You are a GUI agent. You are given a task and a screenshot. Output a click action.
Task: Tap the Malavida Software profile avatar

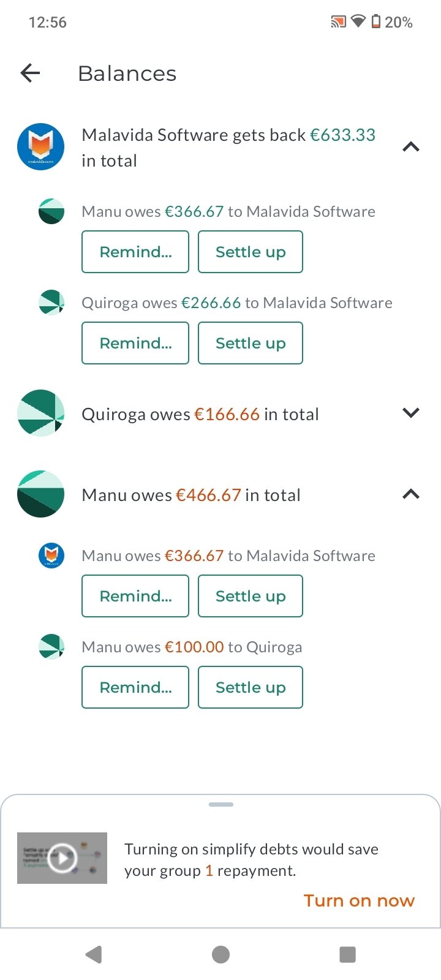tap(40, 147)
